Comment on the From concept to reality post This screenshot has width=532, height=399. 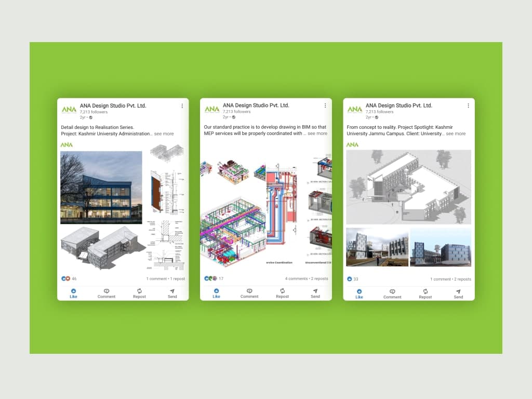[392, 294]
